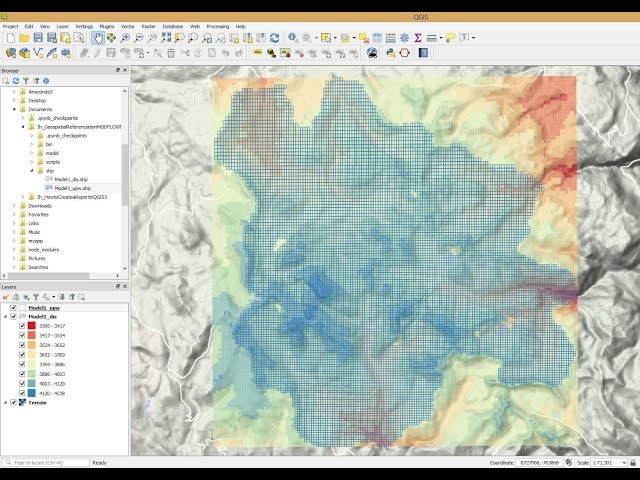Open a project using the folder icon
The image size is (640, 480).
click(x=24, y=38)
